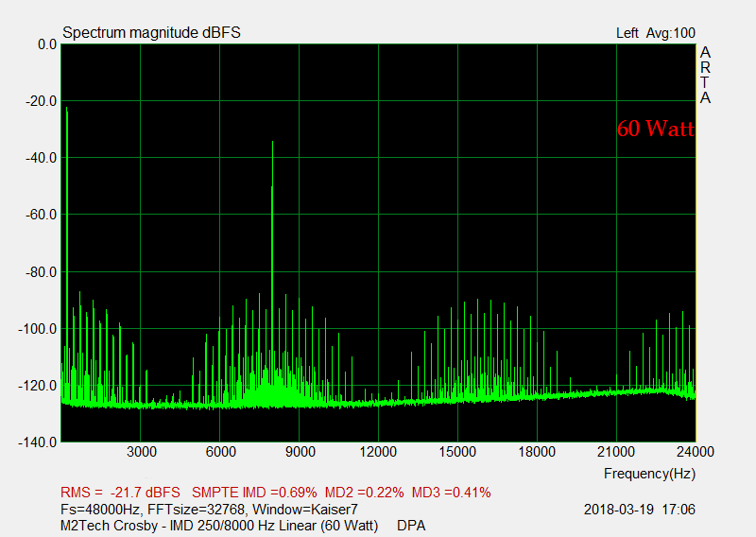
Task: Click the 'MD3 =0.41%' readout
Action: (x=452, y=493)
